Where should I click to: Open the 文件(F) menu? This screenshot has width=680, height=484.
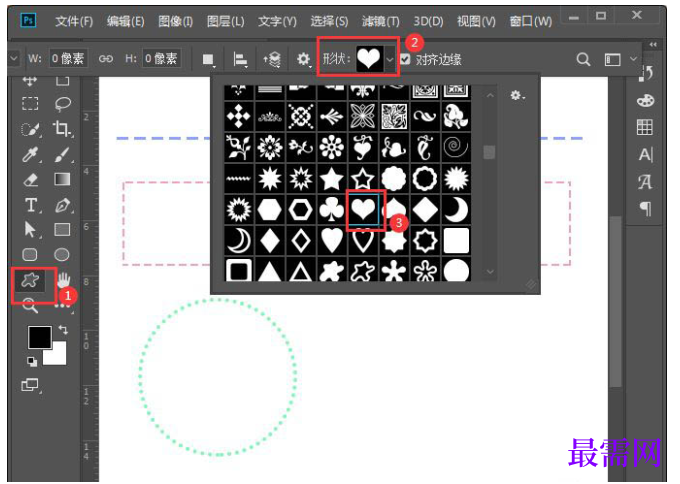tap(74, 21)
